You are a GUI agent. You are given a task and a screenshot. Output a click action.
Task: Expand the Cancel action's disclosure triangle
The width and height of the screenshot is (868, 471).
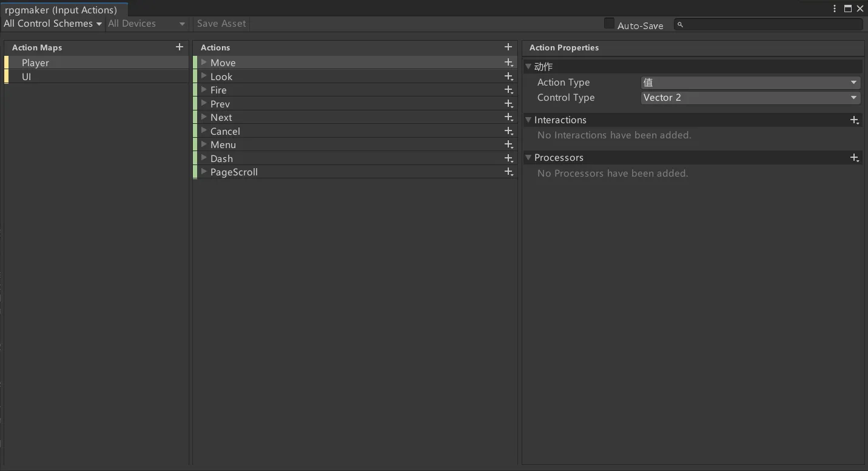pyautogui.click(x=204, y=131)
